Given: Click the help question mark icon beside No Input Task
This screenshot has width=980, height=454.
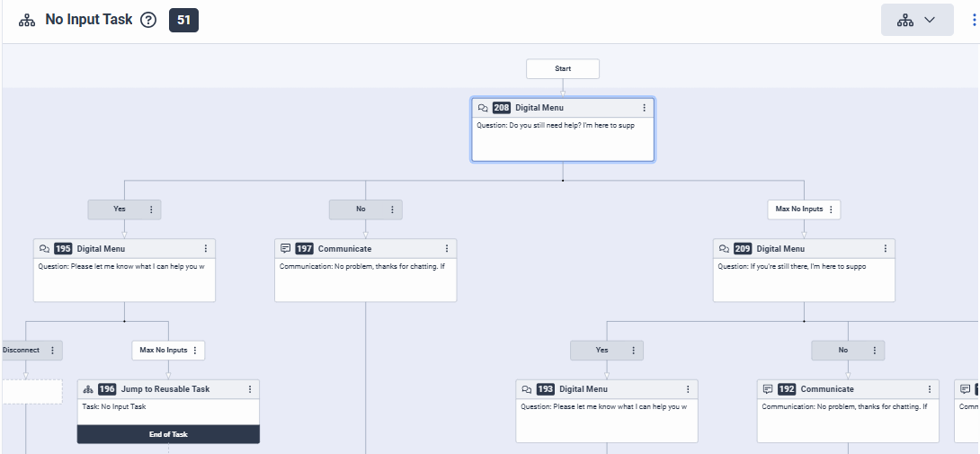Looking at the screenshot, I should pyautogui.click(x=148, y=21).
